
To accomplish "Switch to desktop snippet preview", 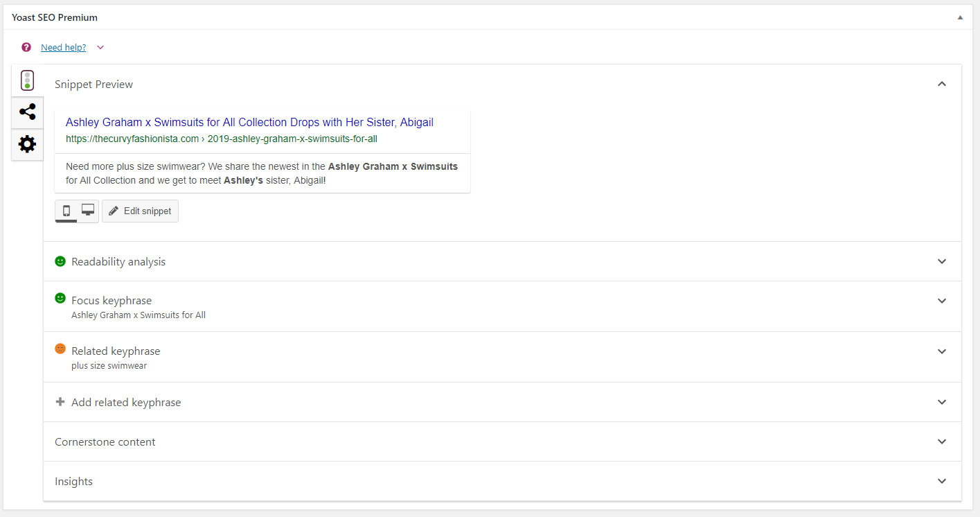I will point(88,211).
